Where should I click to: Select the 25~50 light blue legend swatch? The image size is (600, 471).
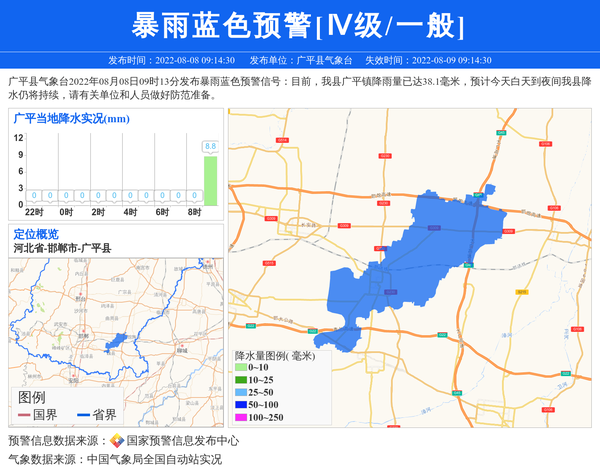[x=241, y=393]
